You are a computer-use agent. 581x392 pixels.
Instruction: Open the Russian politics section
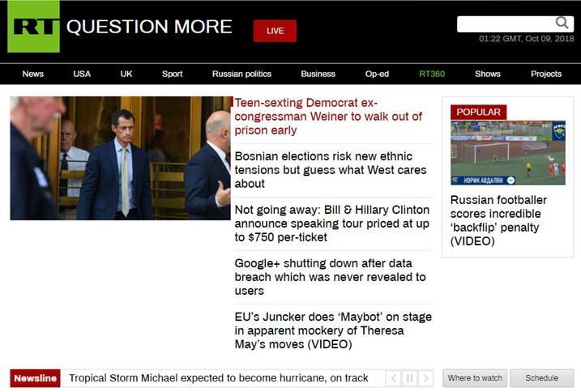point(241,74)
